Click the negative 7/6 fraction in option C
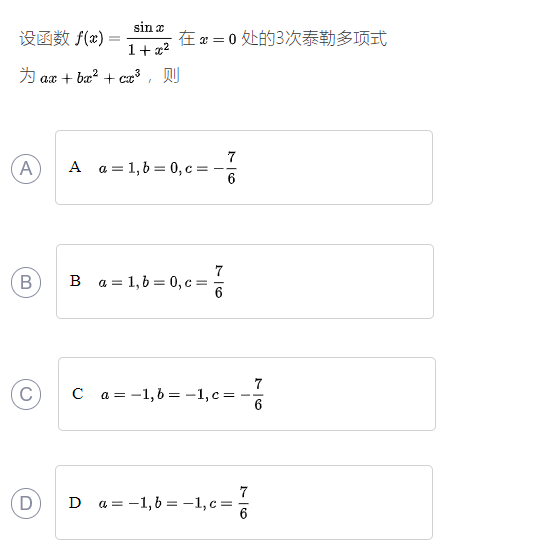 tap(252, 394)
